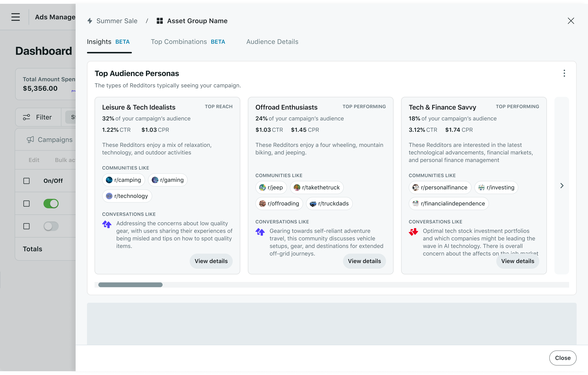Switch to Audience Details tab

pyautogui.click(x=272, y=42)
